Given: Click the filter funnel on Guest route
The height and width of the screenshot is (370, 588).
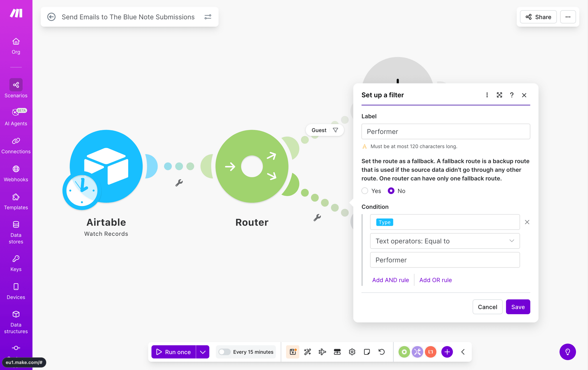Looking at the screenshot, I should pyautogui.click(x=335, y=130).
